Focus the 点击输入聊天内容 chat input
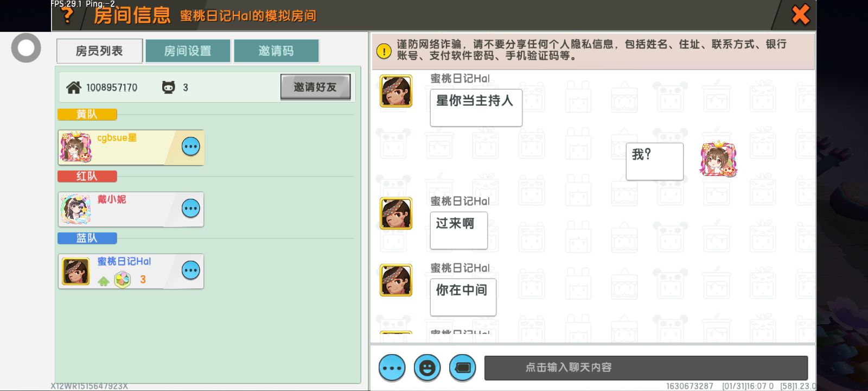 click(646, 368)
